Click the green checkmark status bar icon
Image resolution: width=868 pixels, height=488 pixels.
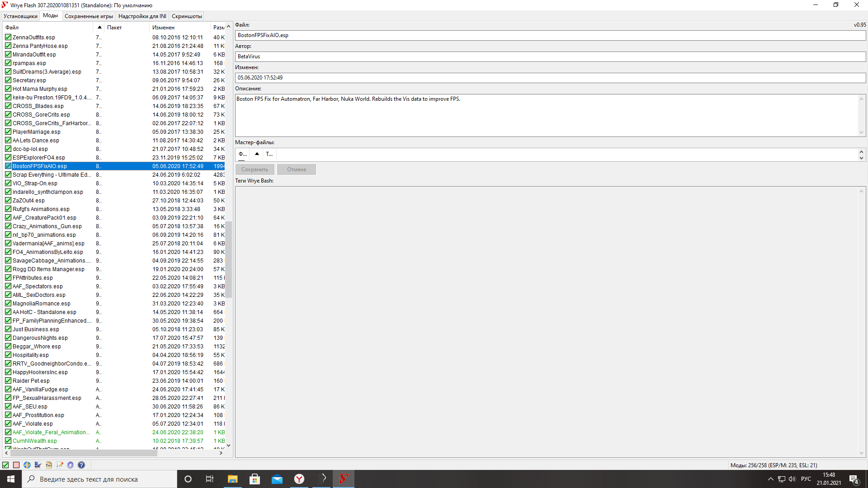tap(5, 465)
